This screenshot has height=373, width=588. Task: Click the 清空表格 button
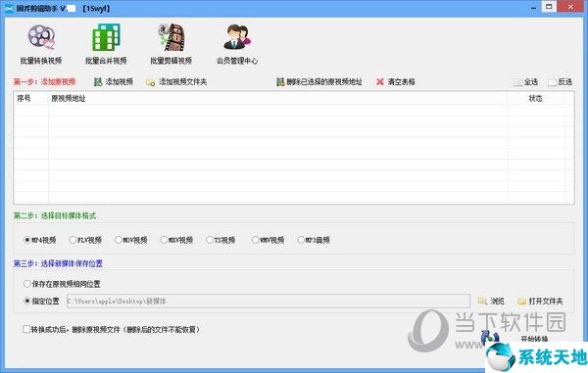[x=396, y=81]
